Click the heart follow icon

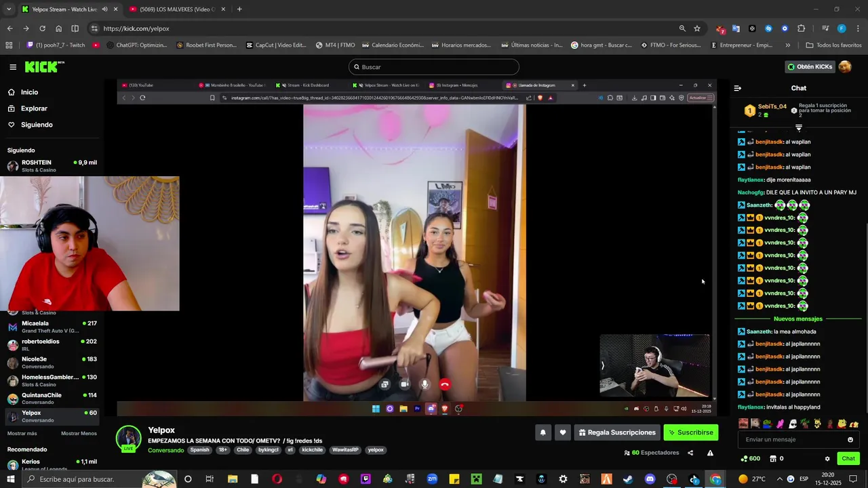pos(562,432)
